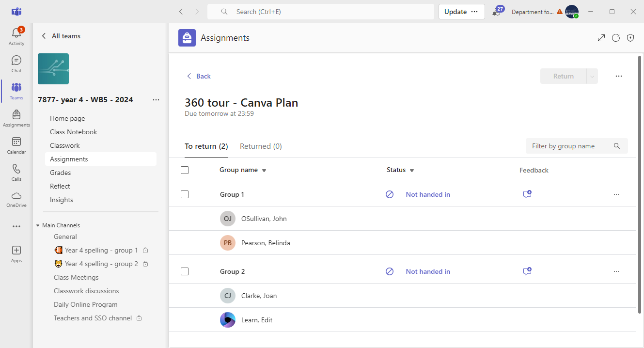This screenshot has width=644, height=348.
Task: Click the Filter by group name field
Action: coord(577,146)
